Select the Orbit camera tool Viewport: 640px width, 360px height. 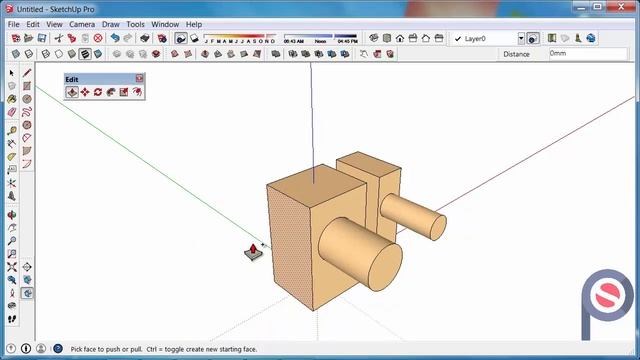point(11,215)
